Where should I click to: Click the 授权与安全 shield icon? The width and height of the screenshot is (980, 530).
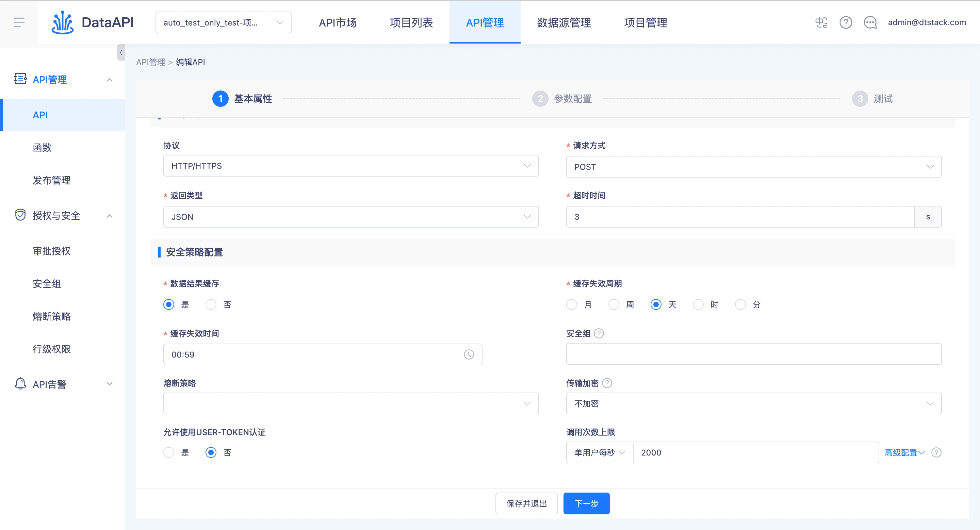(20, 215)
